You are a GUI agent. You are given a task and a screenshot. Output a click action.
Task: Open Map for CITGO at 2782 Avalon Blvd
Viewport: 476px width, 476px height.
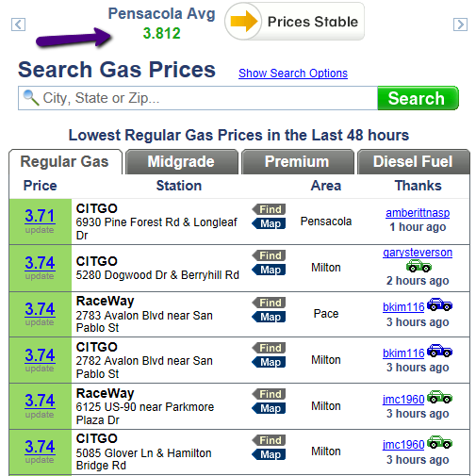(x=269, y=362)
